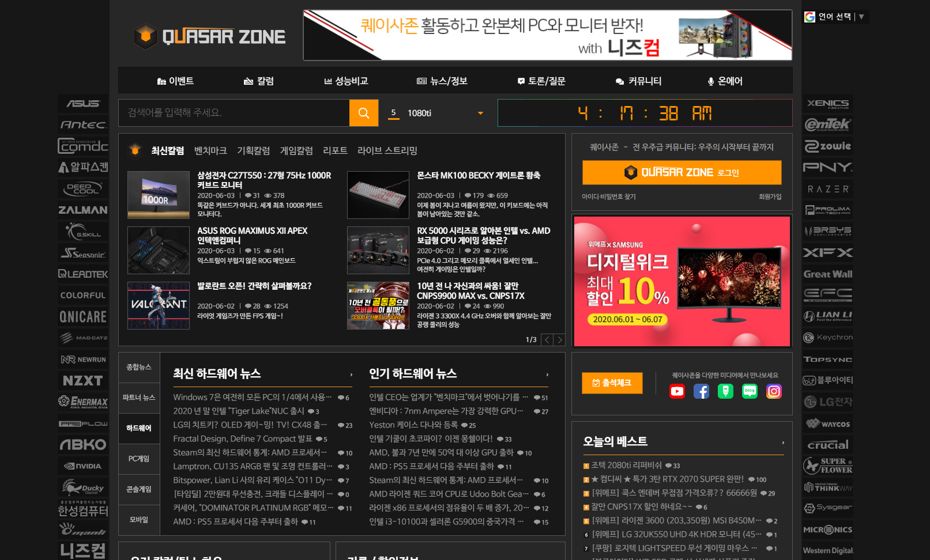This screenshot has height=560, width=930.
Task: Click 아이디·비밀번호 찾기 link
Action: click(609, 197)
